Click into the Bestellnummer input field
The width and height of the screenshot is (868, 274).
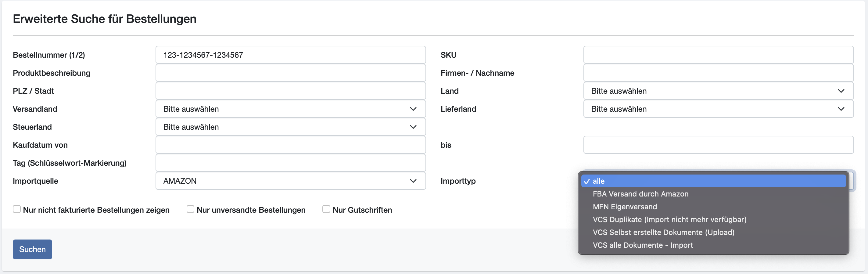(290, 55)
